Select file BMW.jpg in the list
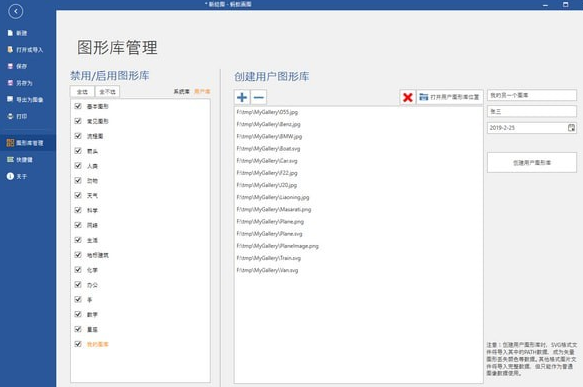Screen dimensions: 583x387 coord(269,136)
